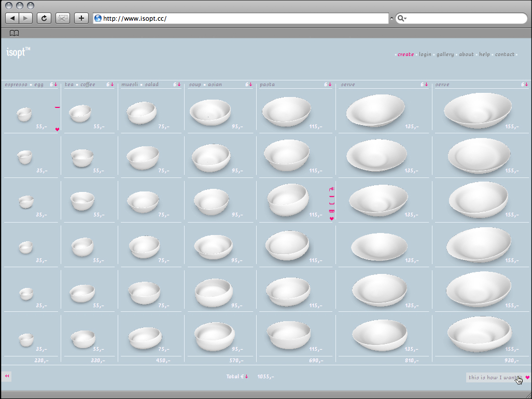Click the pink plug icon beside the pasta bowl
Viewport: 532px width, 399px height.
coord(332,189)
